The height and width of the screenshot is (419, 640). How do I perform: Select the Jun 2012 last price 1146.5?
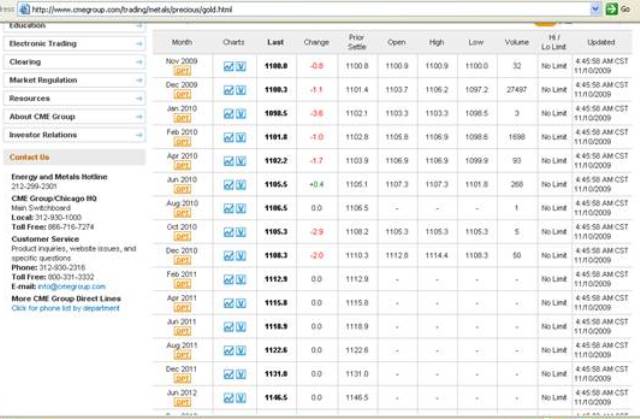tap(276, 397)
